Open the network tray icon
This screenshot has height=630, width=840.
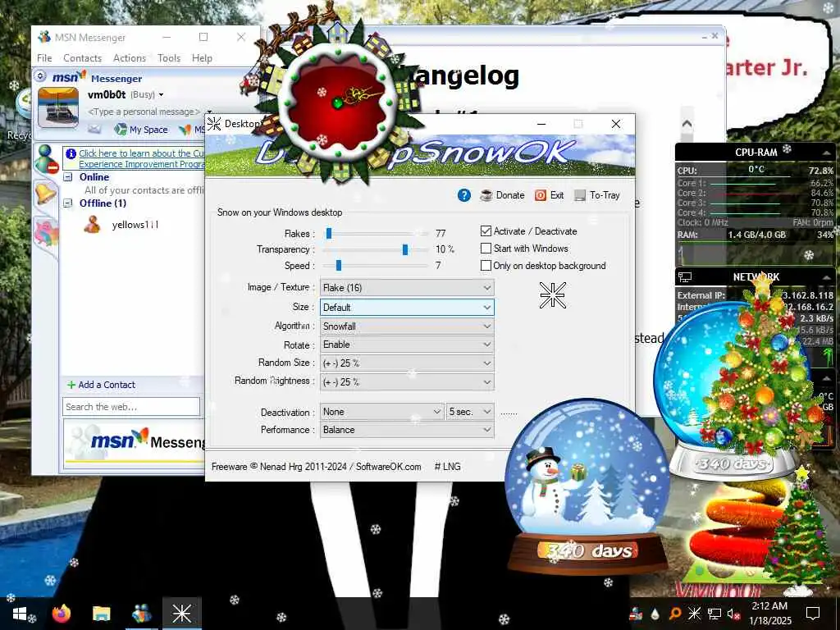click(714, 614)
